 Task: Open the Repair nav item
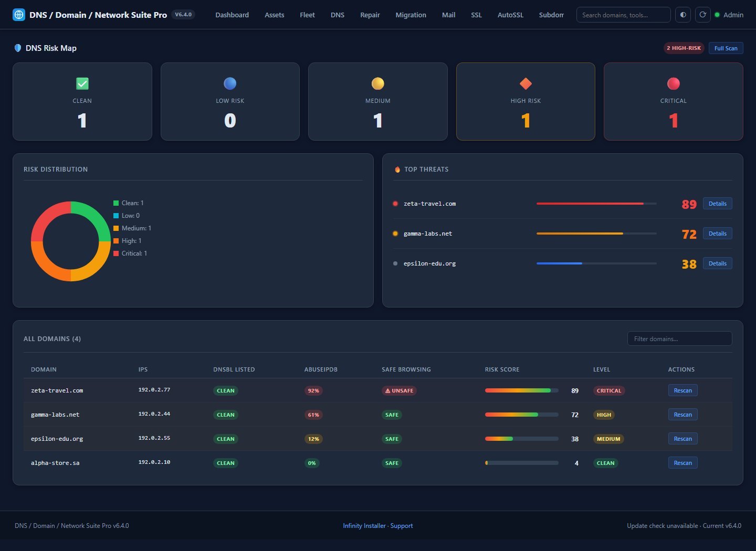tap(370, 15)
